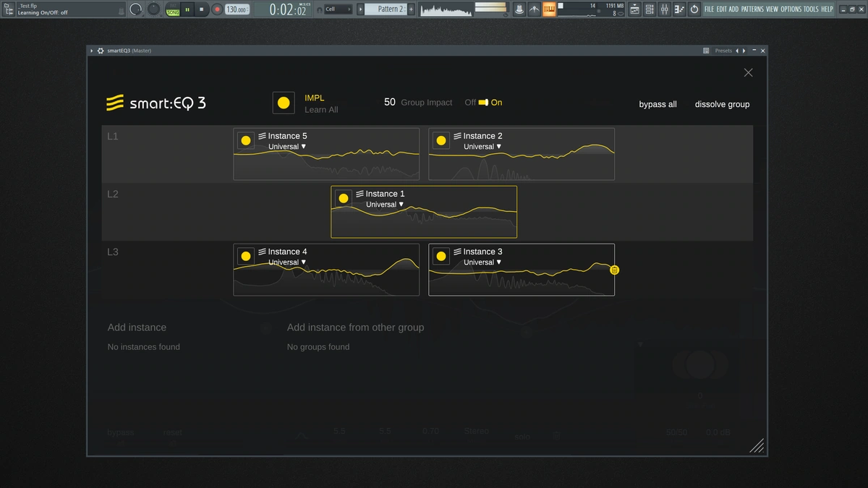Open the FL Studio FILE menu
Viewport: 868px width, 488px height.
(x=709, y=9)
